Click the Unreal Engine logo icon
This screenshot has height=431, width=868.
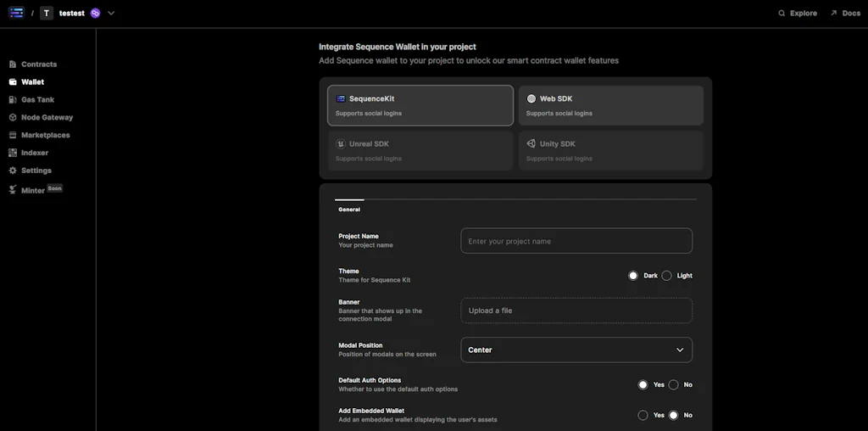(341, 144)
